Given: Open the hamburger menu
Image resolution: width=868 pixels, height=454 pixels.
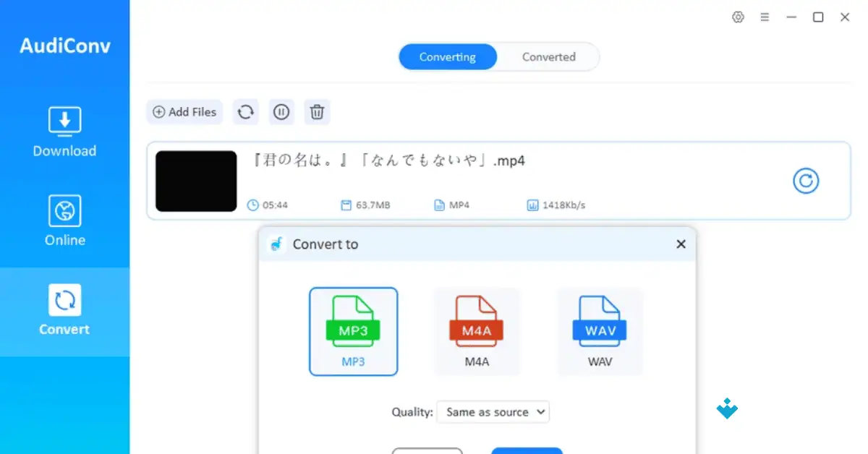Looking at the screenshot, I should pyautogui.click(x=765, y=17).
